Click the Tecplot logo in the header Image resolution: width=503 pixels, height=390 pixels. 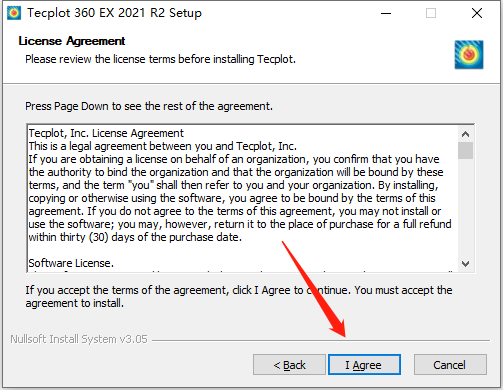[469, 55]
